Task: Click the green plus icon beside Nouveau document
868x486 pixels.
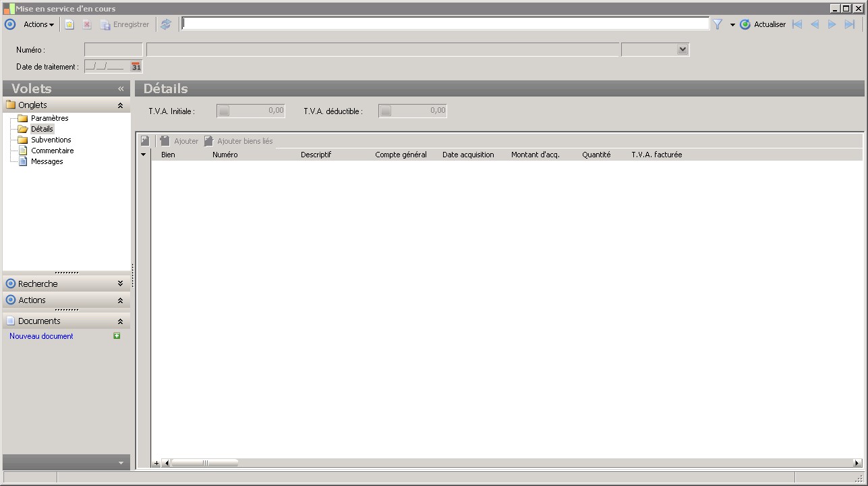Action: pyautogui.click(x=117, y=335)
